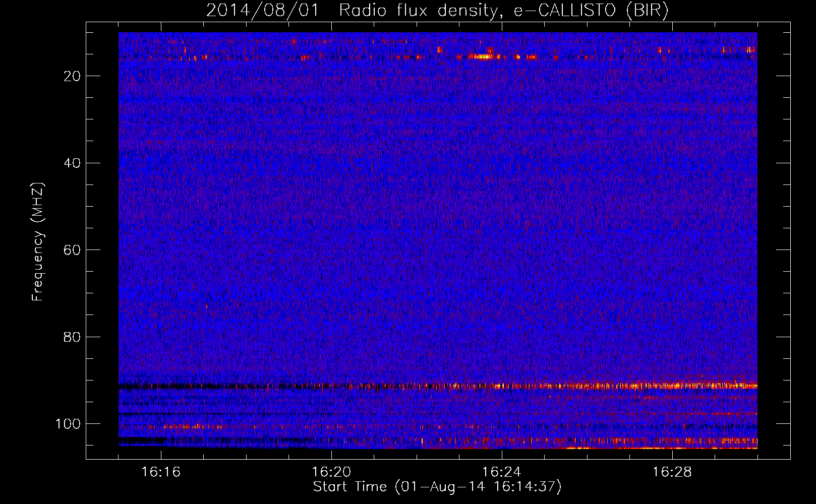Image resolution: width=816 pixels, height=504 pixels.
Task: Click the bright yellow burst near 15 MHz at 16:23:40
Action: tap(483, 56)
